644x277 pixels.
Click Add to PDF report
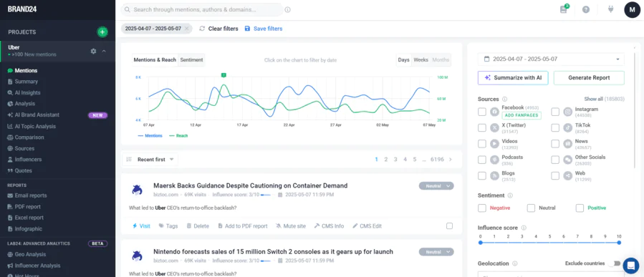[x=243, y=226]
